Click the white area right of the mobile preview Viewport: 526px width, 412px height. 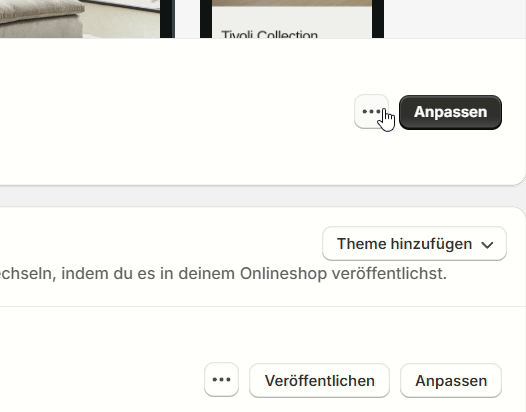(x=455, y=19)
